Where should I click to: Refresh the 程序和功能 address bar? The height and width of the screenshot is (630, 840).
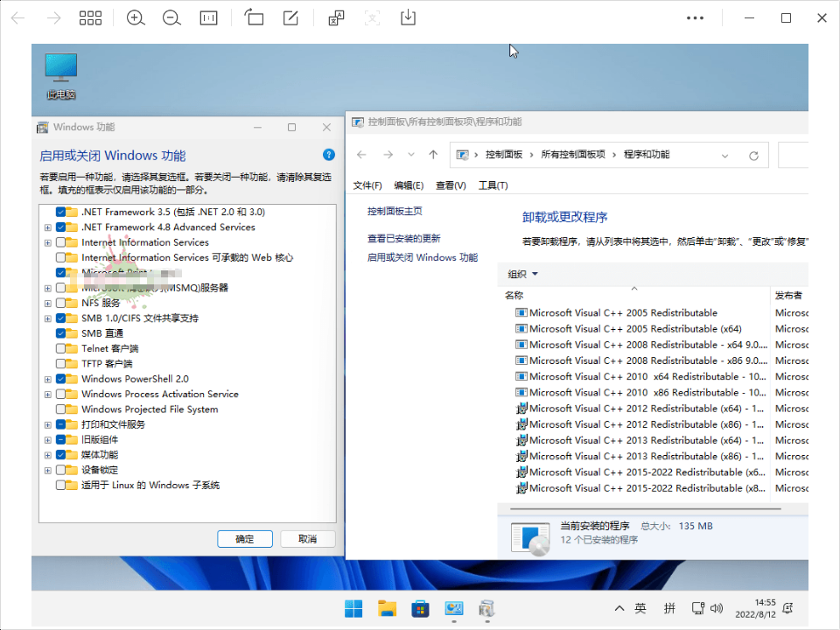click(x=753, y=156)
